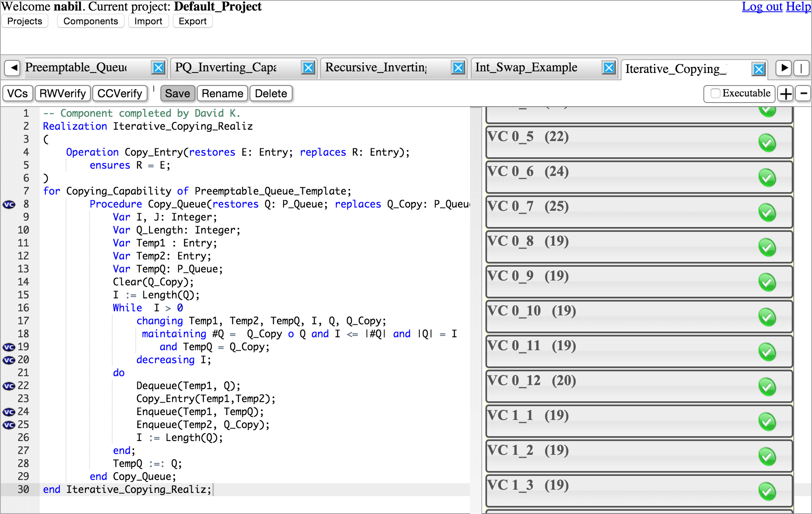
Task: Close the PQ_Inverting_Capa tab
Action: (x=308, y=68)
